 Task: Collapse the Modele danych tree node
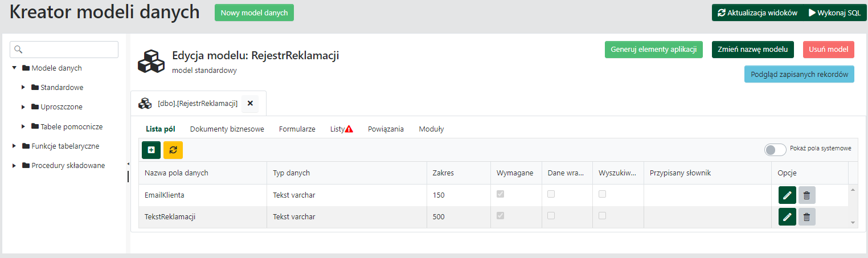[14, 68]
